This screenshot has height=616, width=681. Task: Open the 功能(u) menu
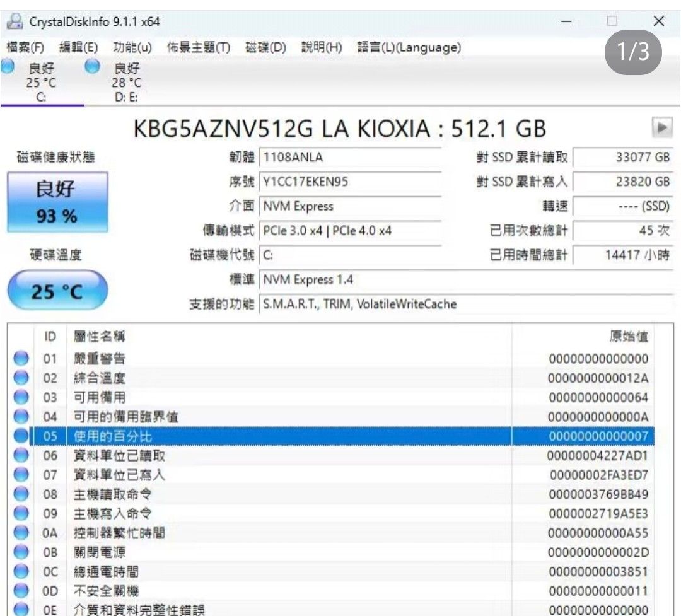(132, 47)
